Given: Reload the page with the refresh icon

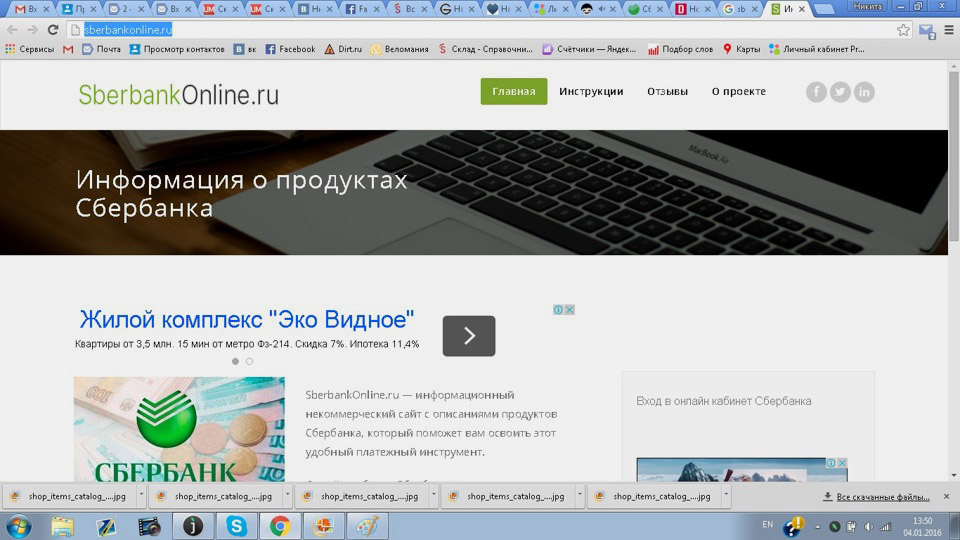Looking at the screenshot, I should (53, 30).
